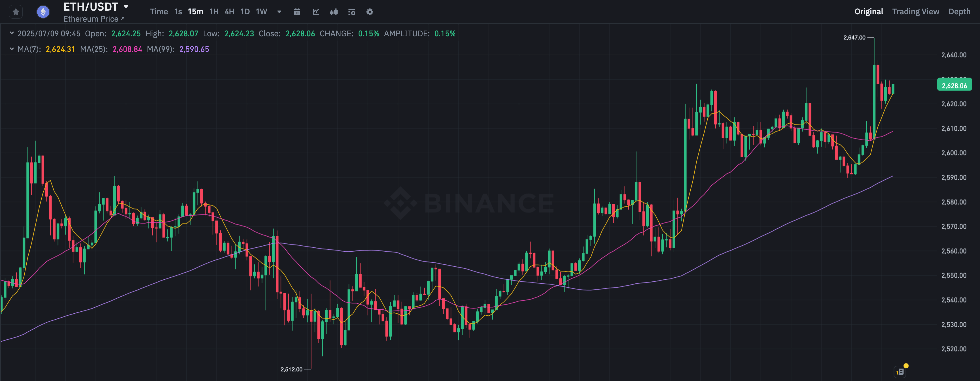Click the AMPLITUDE value 0.15%

[x=445, y=33]
